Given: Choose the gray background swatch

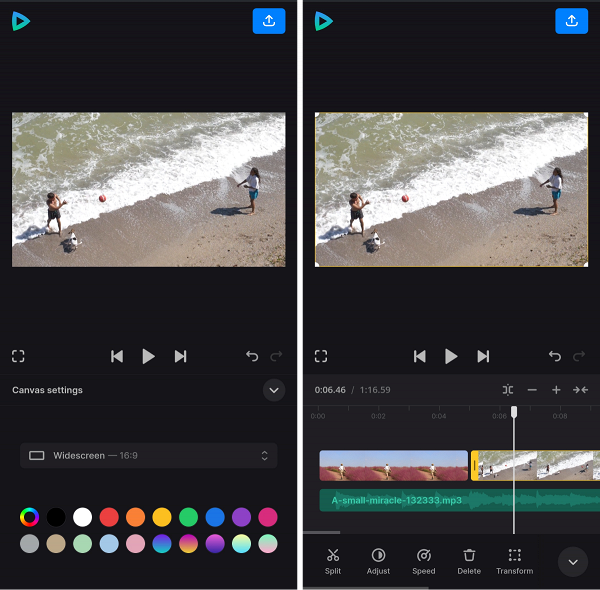Looking at the screenshot, I should [29, 544].
